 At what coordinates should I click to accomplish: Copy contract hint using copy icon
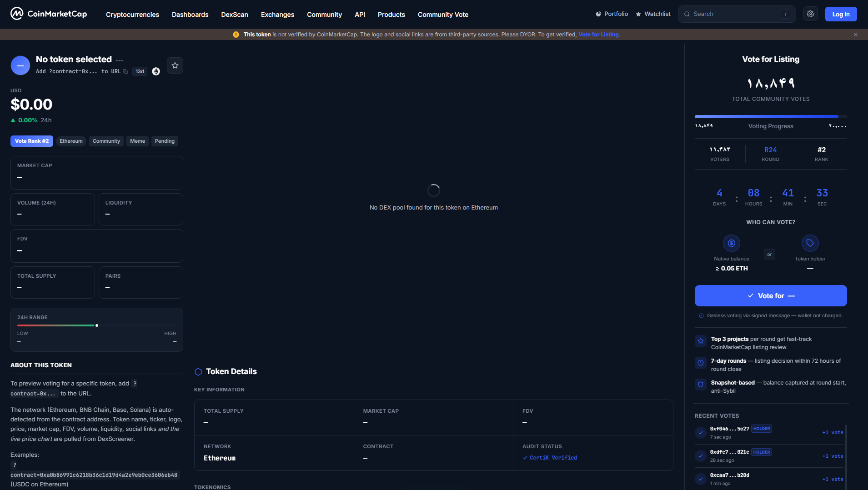pos(125,72)
